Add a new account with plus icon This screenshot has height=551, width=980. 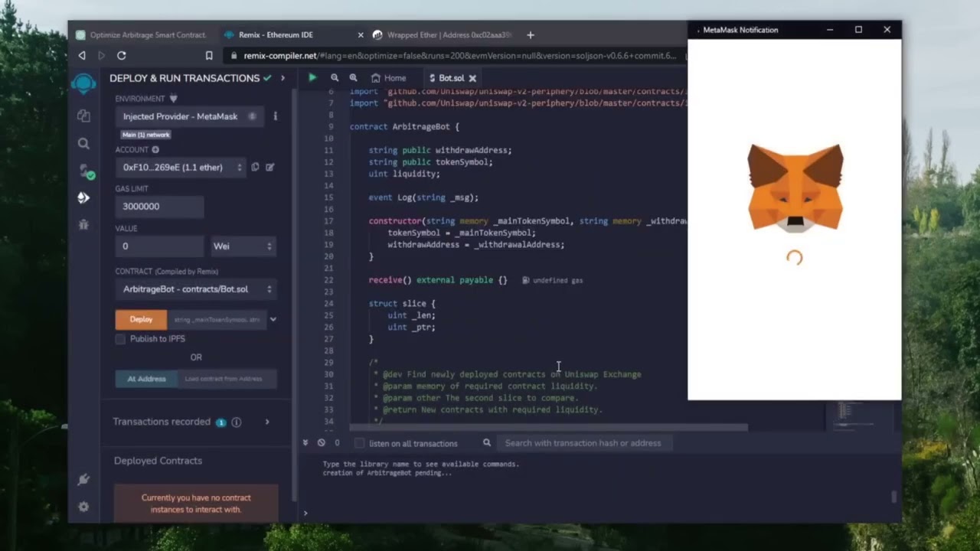[x=155, y=150]
